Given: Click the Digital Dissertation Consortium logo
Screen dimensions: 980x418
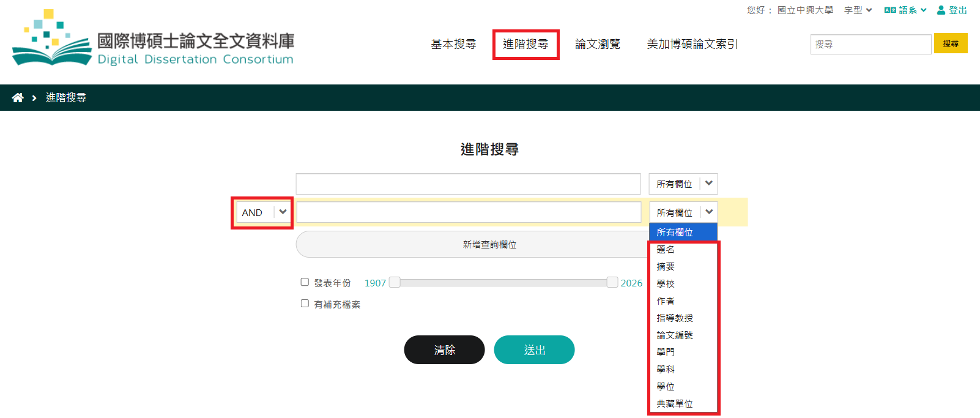Looking at the screenshot, I should click(x=153, y=38).
